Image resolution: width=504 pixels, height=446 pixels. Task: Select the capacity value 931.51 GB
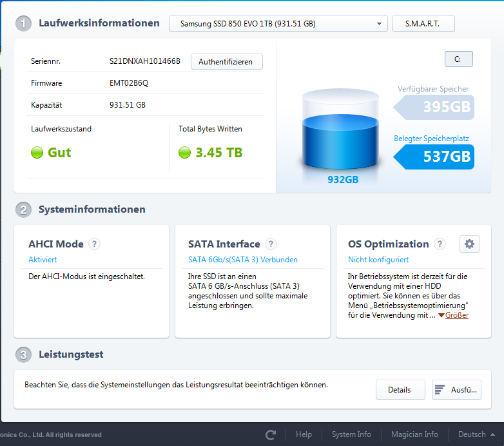127,105
